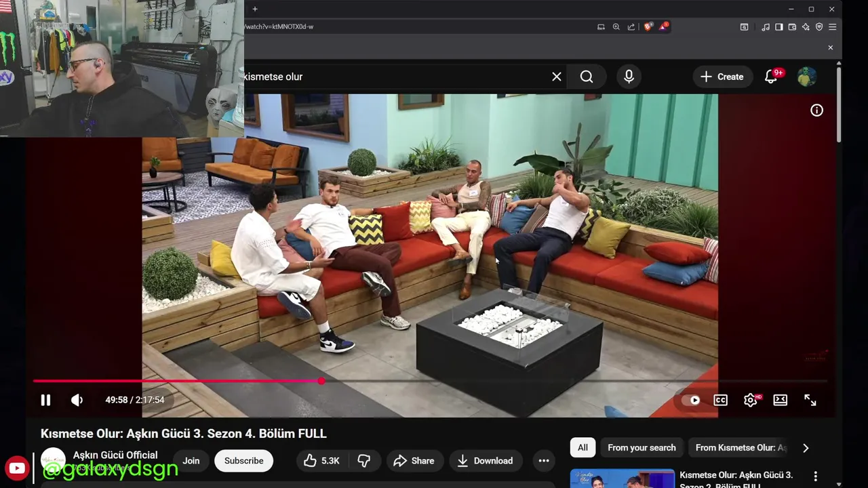Clear the YouTube search field text
The height and width of the screenshot is (488, 868).
(x=557, y=77)
